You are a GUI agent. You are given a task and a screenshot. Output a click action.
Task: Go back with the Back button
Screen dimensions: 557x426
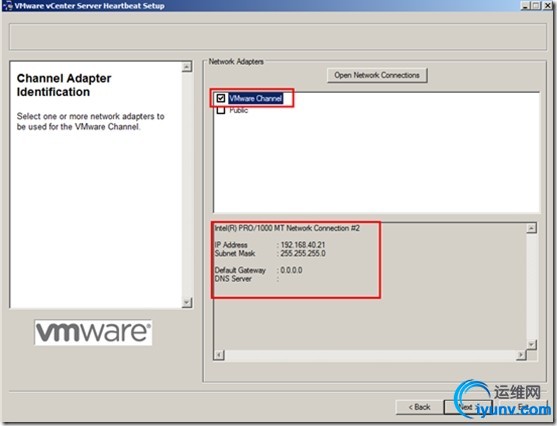click(420, 407)
